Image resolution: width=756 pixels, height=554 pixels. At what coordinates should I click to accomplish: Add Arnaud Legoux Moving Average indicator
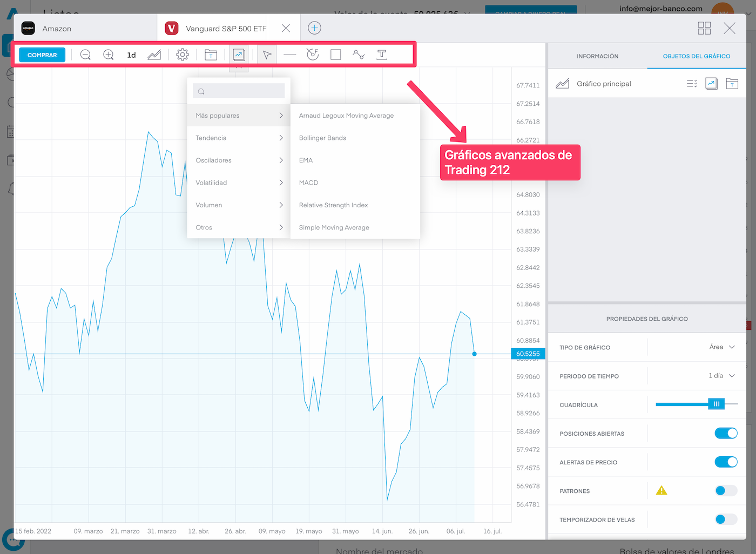[x=355, y=116]
